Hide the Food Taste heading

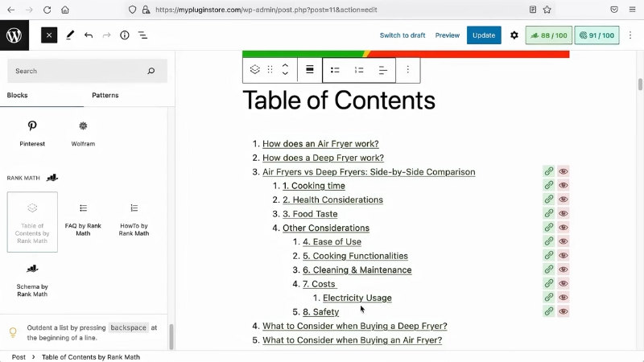pos(563,213)
